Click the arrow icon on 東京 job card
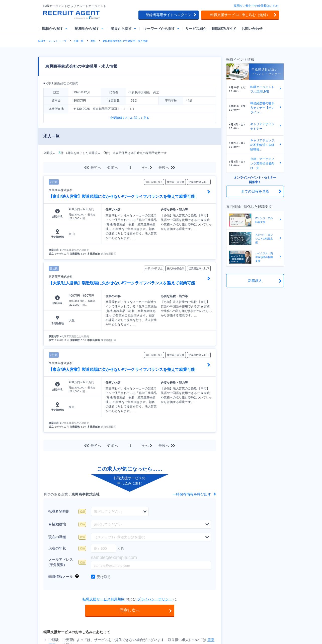This screenshot has width=322, height=644. click(x=209, y=365)
